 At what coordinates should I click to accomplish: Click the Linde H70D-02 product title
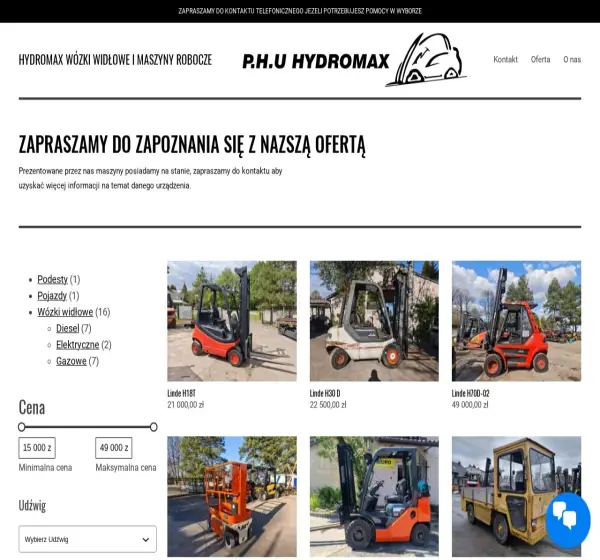(470, 393)
